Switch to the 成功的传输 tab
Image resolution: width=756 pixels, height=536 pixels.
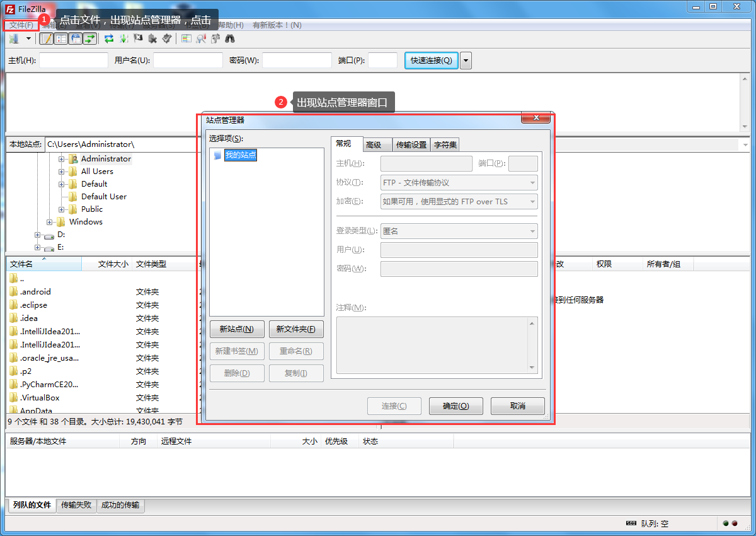point(120,505)
